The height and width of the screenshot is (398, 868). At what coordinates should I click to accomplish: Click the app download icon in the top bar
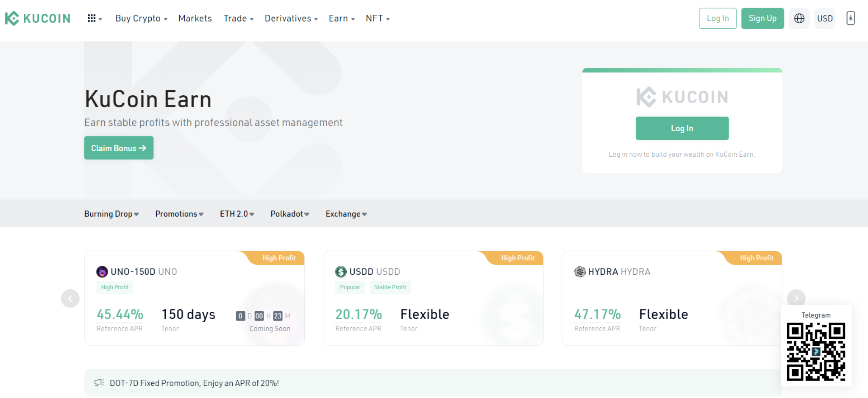click(851, 18)
